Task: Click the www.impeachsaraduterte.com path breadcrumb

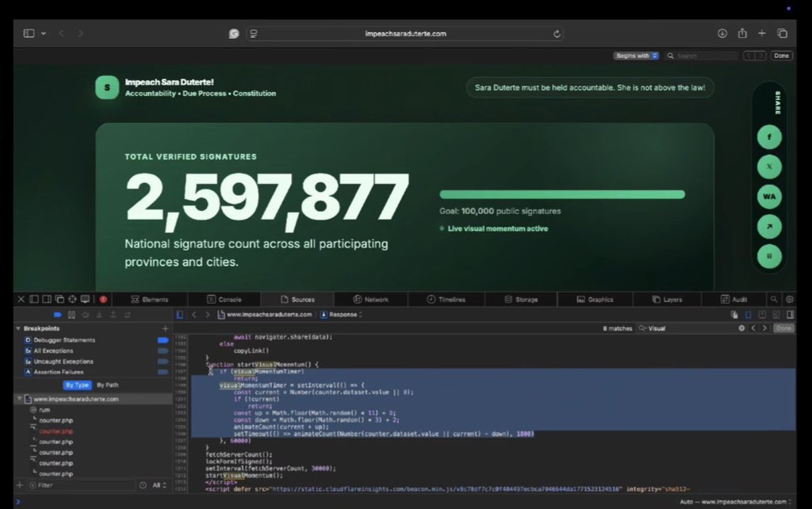Action: coord(265,315)
